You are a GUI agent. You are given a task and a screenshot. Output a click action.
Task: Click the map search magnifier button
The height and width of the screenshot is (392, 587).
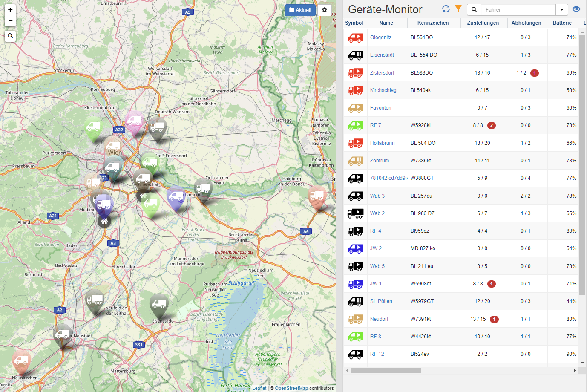(x=10, y=36)
